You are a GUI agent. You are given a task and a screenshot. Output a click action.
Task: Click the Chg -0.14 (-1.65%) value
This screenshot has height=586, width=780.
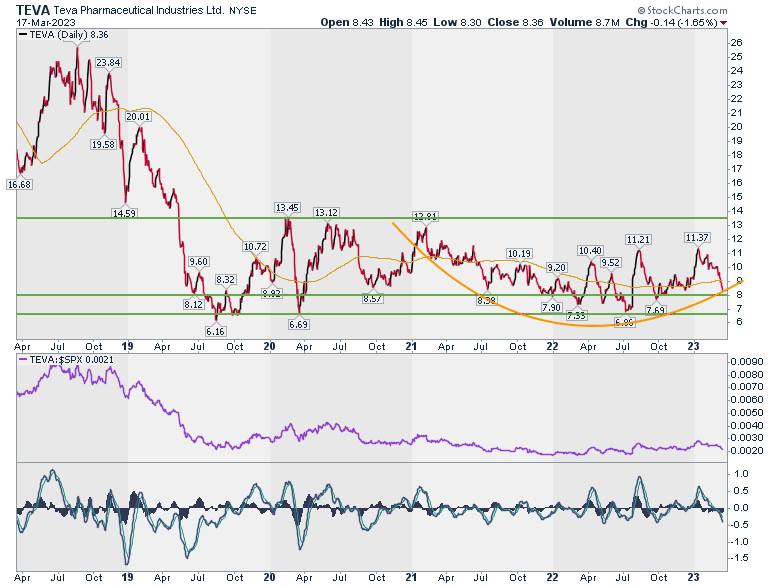672,22
